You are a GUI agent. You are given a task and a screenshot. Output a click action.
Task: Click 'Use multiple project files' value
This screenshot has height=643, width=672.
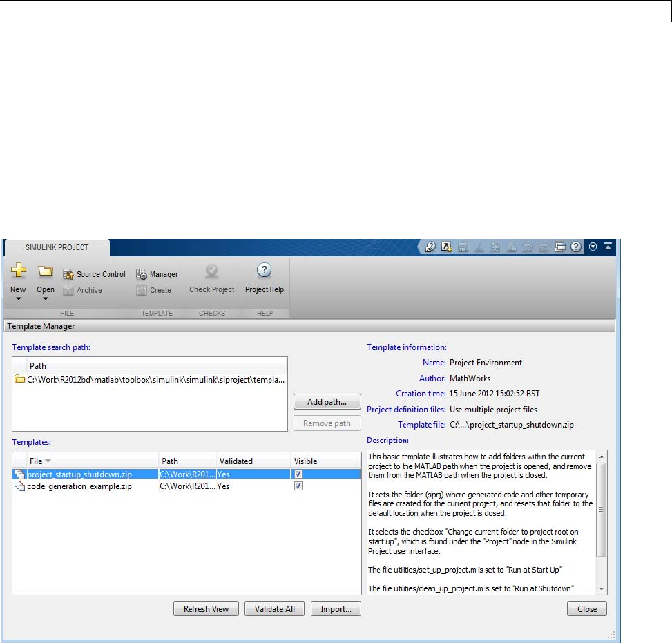[493, 410]
